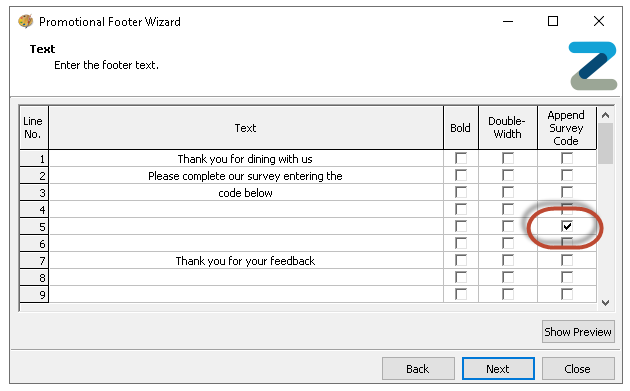
Task: Click the paint palette wizard icon
Action: click(x=25, y=21)
